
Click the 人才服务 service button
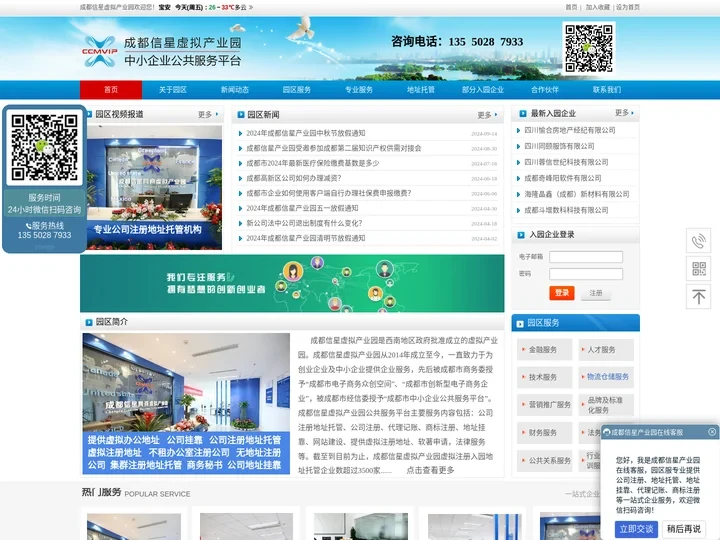click(x=606, y=349)
